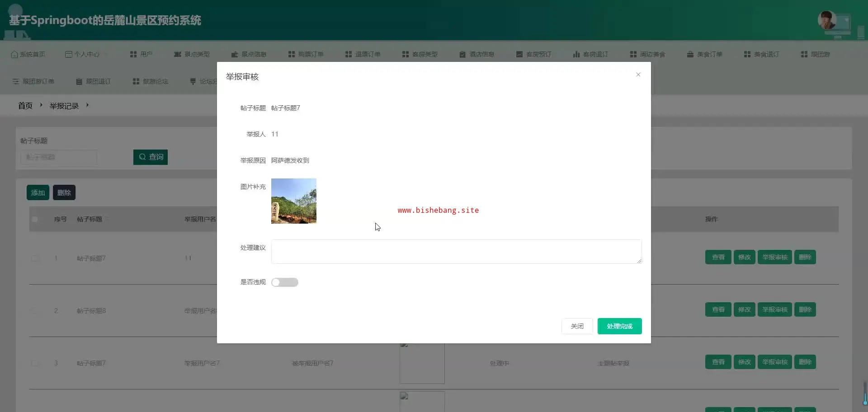The height and width of the screenshot is (412, 868).
Task: Click the 被举报用户名7 cell
Action: [x=313, y=363]
